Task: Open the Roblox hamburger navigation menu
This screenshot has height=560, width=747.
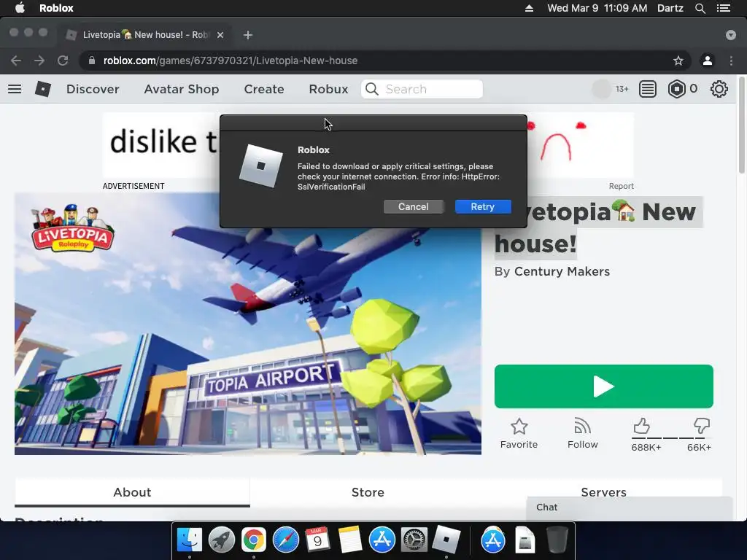Action: 15,89
